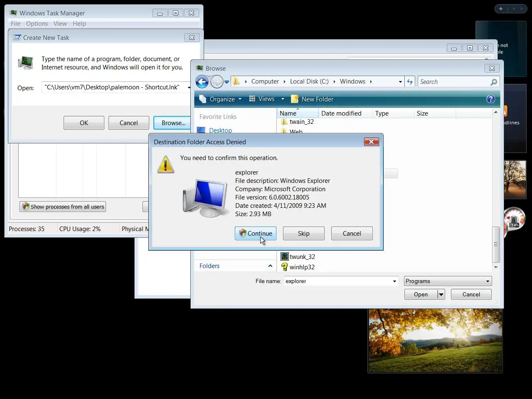Viewport: 532px width, 399px height.
Task: Click the magnifier search icon
Action: [x=494, y=82]
